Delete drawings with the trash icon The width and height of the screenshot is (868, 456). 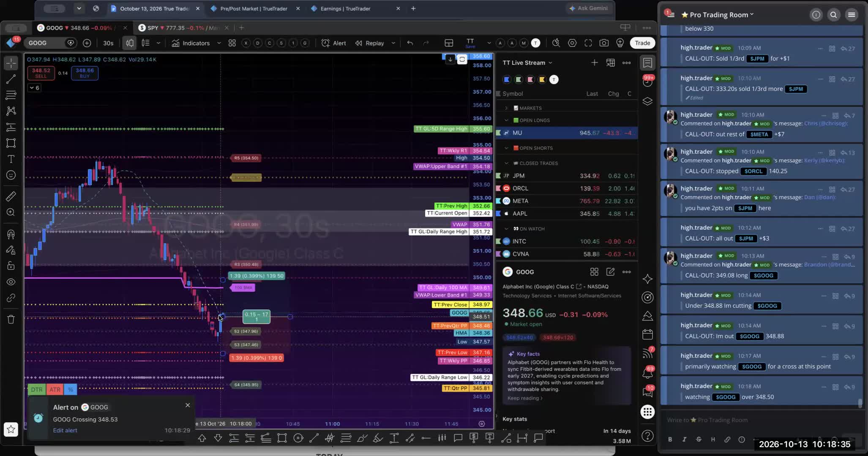tap(11, 319)
